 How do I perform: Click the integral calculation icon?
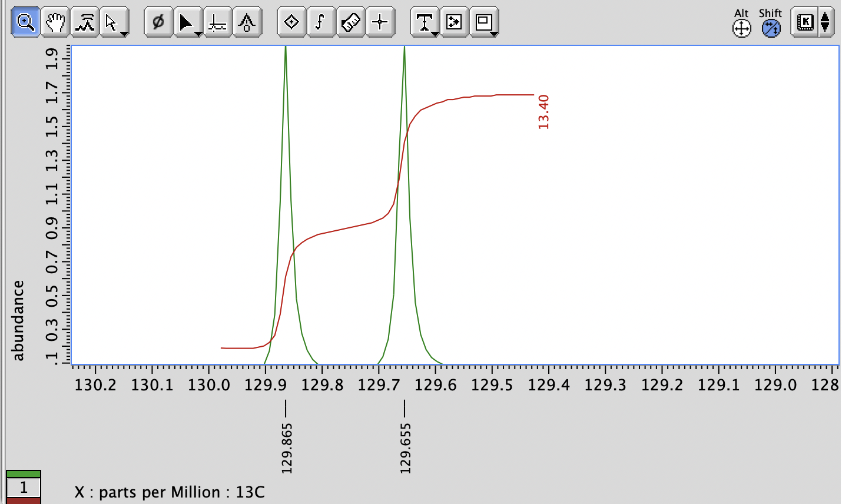[320, 21]
